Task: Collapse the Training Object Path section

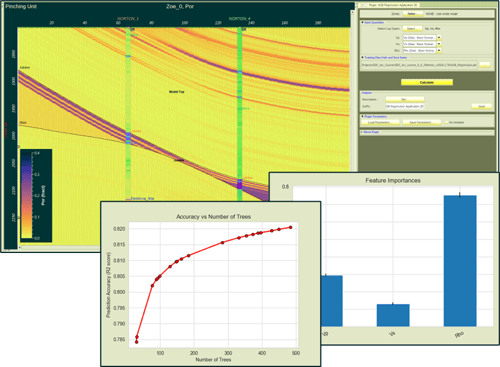Action: tap(363, 57)
